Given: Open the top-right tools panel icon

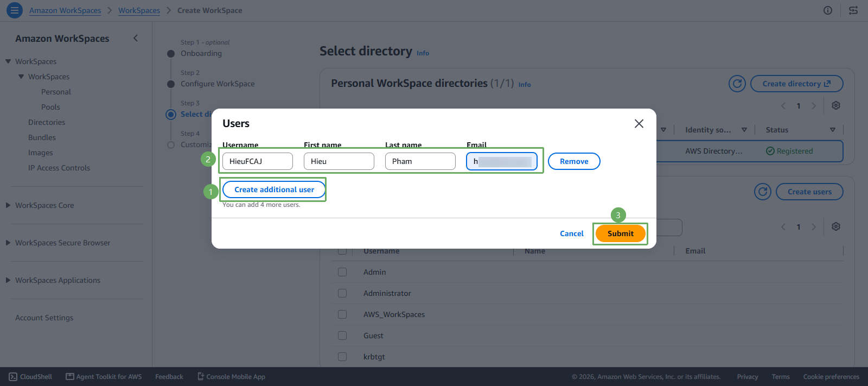Looking at the screenshot, I should [x=853, y=10].
